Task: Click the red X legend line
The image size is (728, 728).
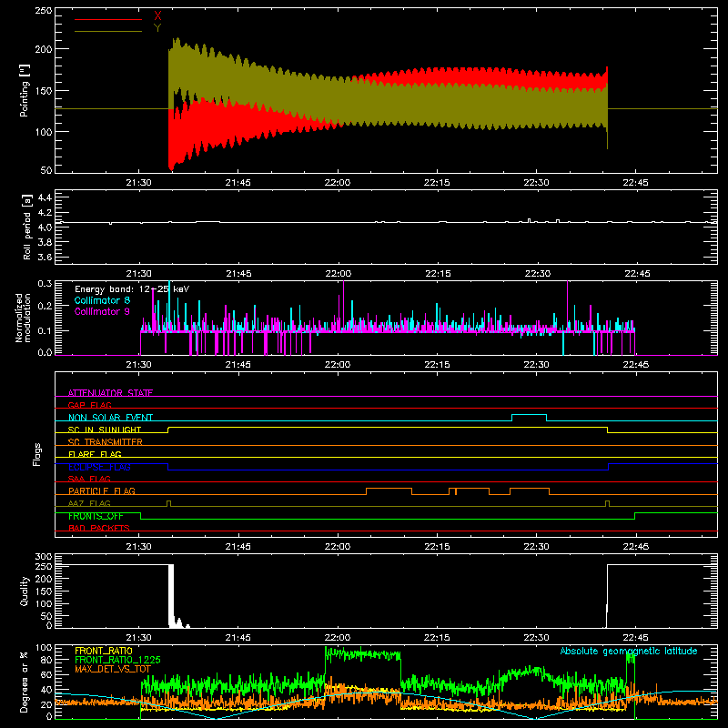Action: pyautogui.click(x=108, y=19)
